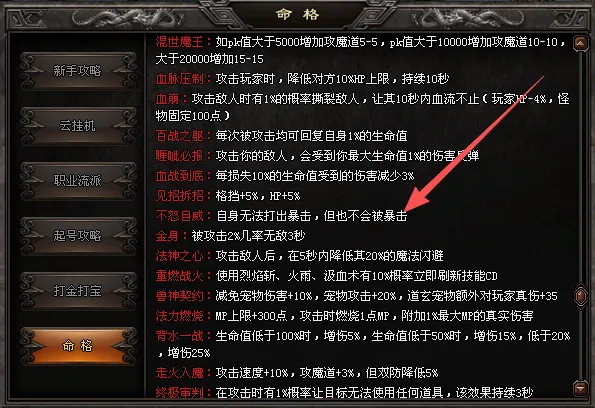
Task: Click the scroll down arrow icon
Action: [581, 388]
